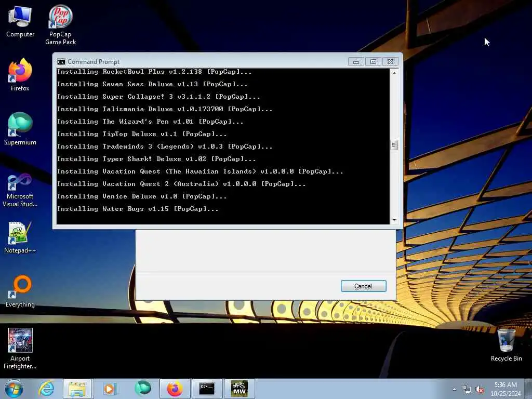Open the NFS MW taskbar item
Viewport: 532px width, 399px height.
[x=239, y=389]
